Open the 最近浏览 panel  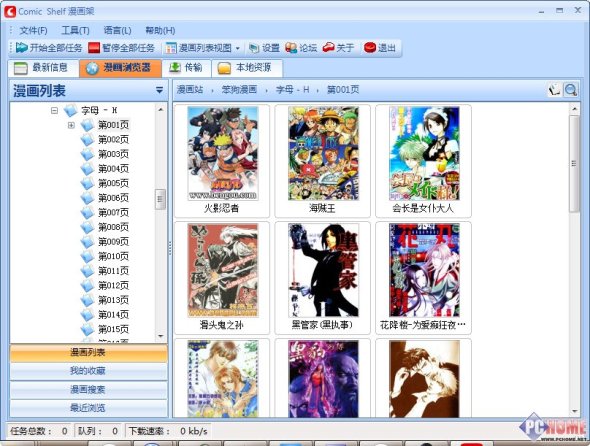[x=88, y=408]
